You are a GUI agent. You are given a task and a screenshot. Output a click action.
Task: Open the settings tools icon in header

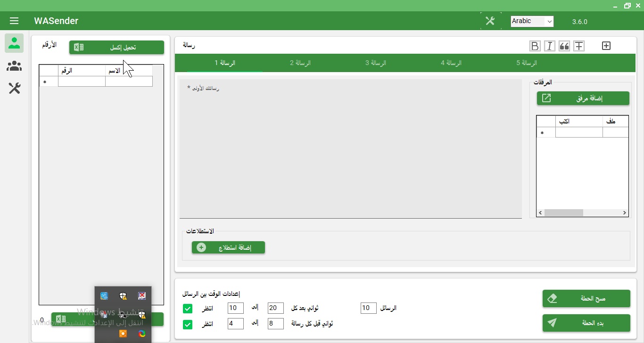tap(490, 21)
